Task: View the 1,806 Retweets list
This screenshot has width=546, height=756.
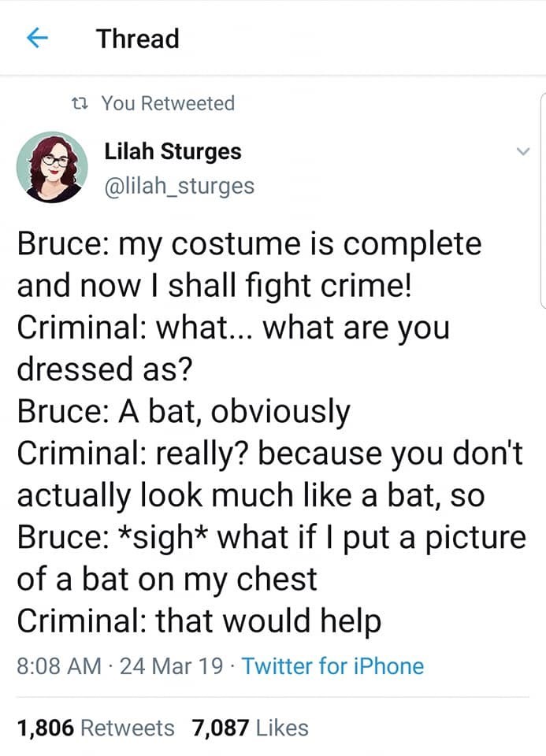Action: pos(95,728)
